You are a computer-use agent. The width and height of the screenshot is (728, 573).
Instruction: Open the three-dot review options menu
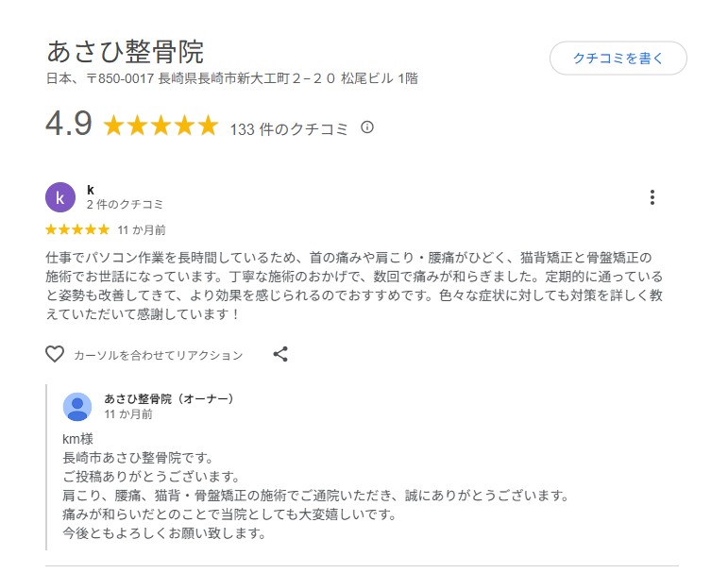pyautogui.click(x=652, y=197)
